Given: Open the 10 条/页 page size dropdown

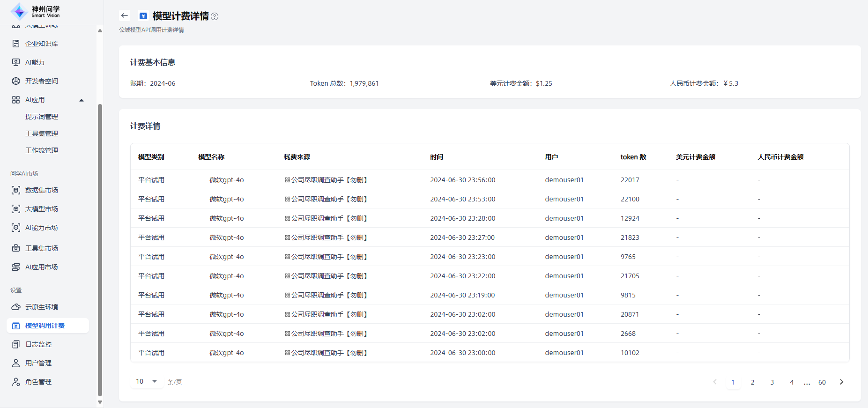Looking at the screenshot, I should (x=146, y=381).
